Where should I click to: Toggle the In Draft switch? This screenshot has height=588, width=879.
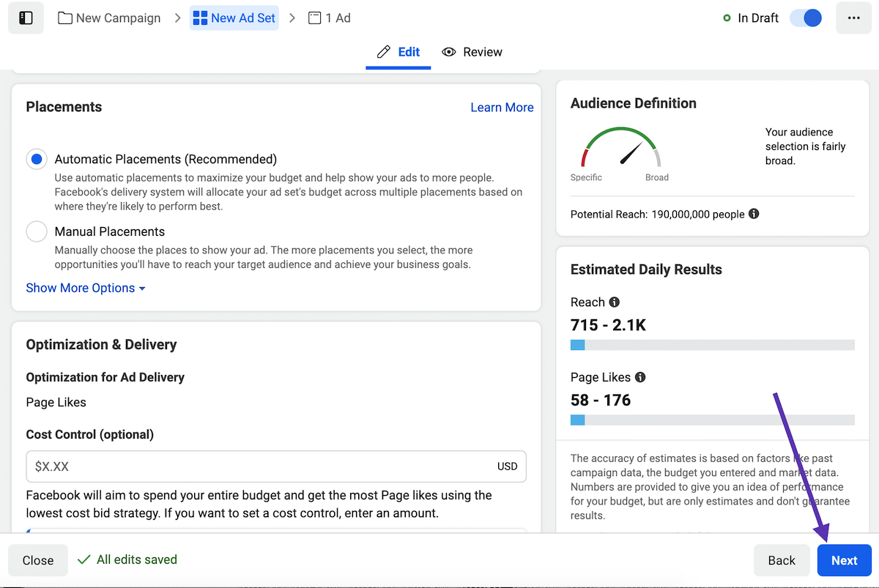pyautogui.click(x=805, y=18)
